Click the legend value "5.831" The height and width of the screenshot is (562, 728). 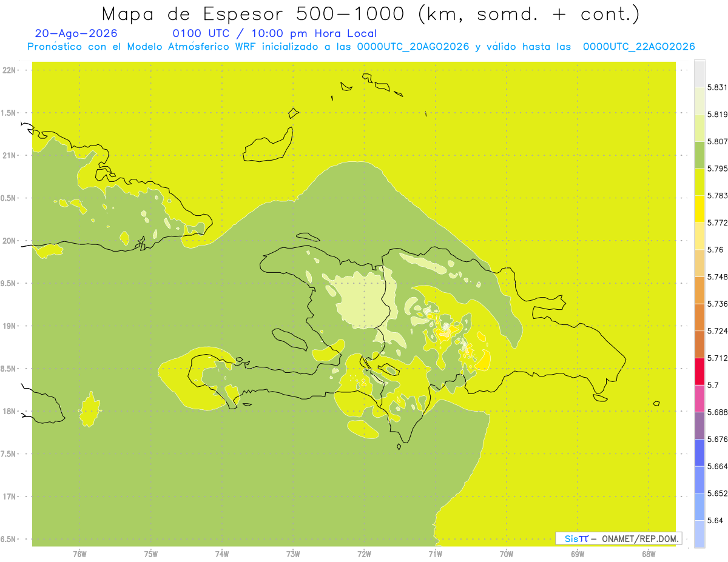pos(717,87)
